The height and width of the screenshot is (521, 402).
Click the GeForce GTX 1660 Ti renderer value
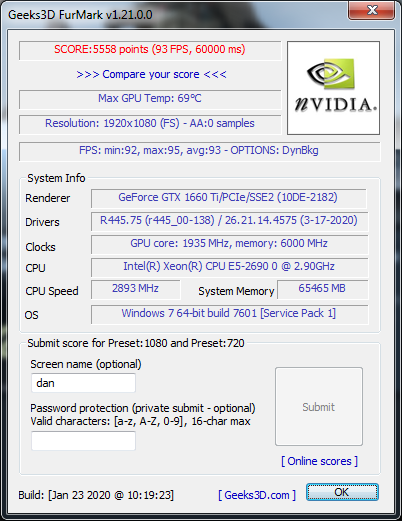coord(228,198)
